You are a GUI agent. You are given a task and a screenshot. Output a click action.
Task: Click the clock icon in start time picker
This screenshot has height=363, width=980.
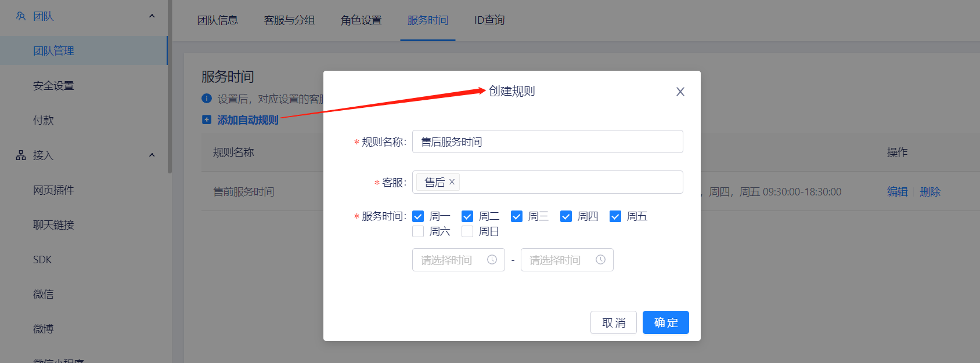(492, 260)
